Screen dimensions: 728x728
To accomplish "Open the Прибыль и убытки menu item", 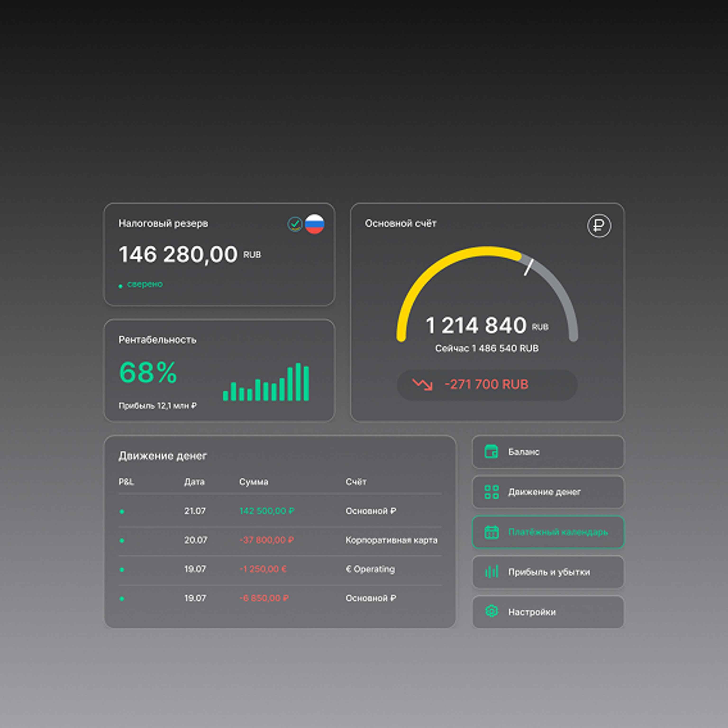I will pos(548,572).
